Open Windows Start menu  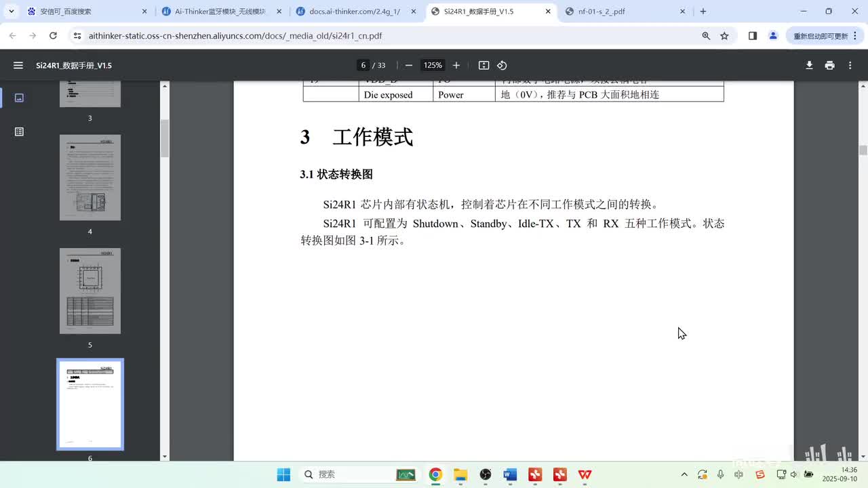coord(283,474)
